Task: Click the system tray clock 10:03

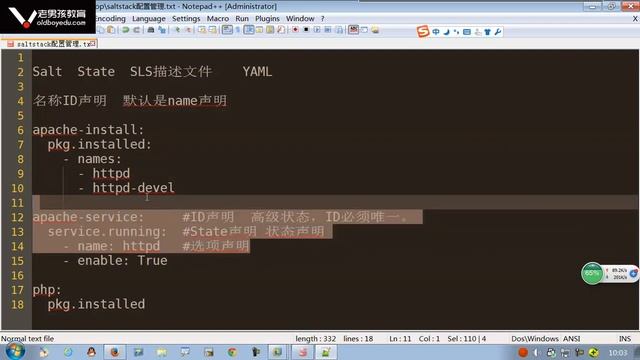Action: click(x=618, y=352)
